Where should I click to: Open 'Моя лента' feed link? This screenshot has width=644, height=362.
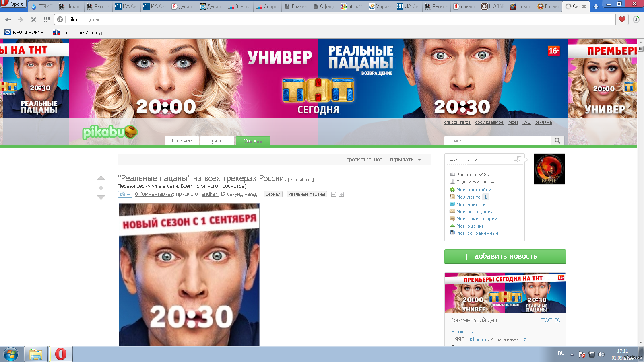[x=469, y=197]
